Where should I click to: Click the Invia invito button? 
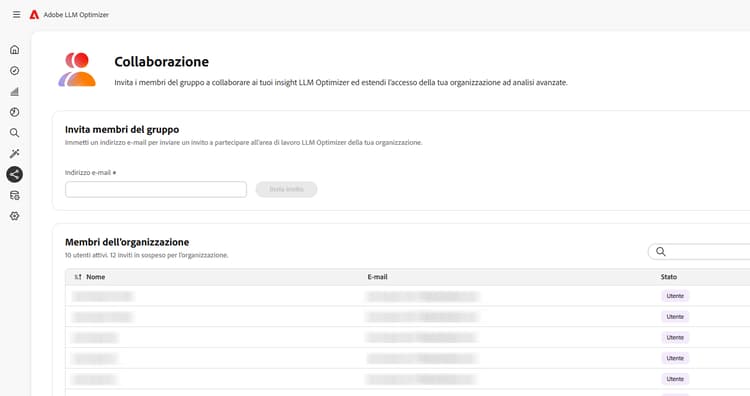click(287, 189)
